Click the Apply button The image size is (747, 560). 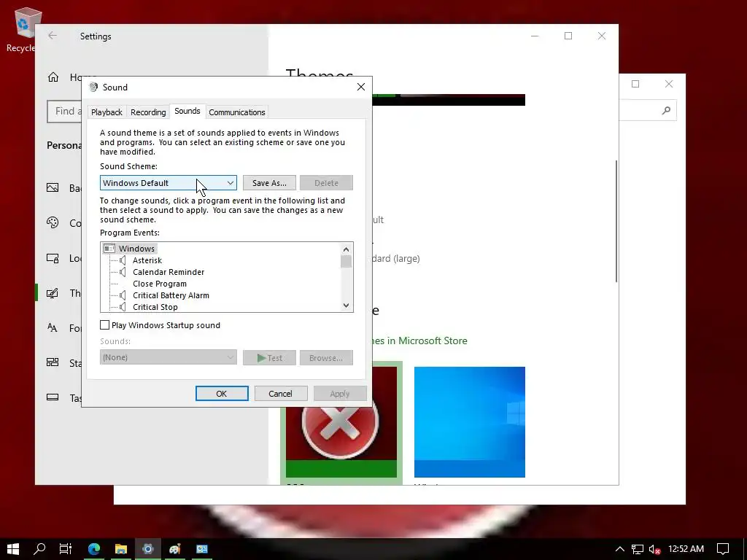click(x=340, y=394)
